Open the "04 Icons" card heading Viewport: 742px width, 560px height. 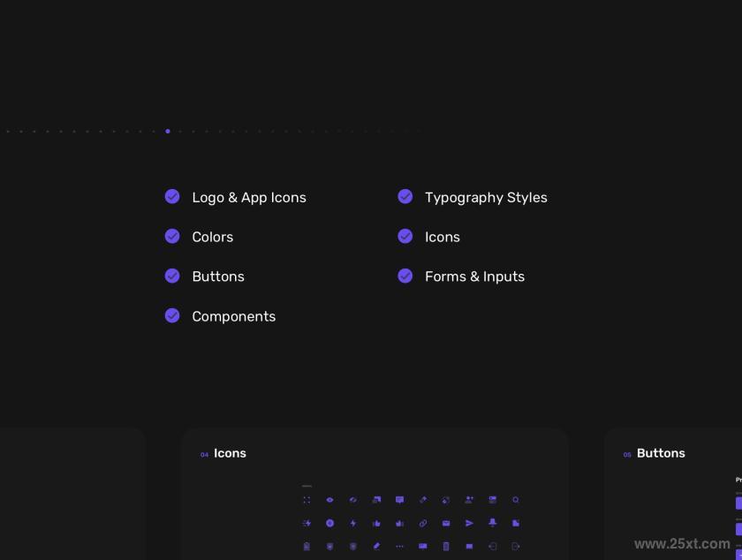[x=223, y=453]
